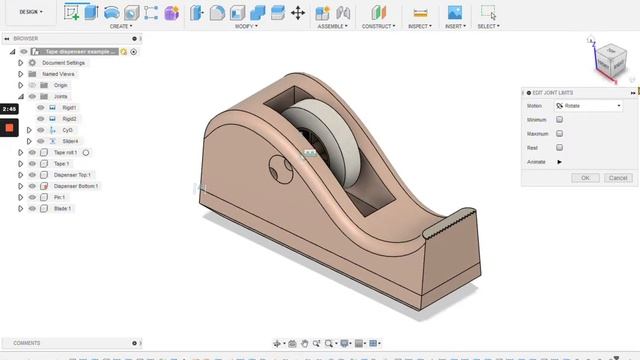Activate the root component radio button
The image size is (640, 360).
[x=133, y=52]
